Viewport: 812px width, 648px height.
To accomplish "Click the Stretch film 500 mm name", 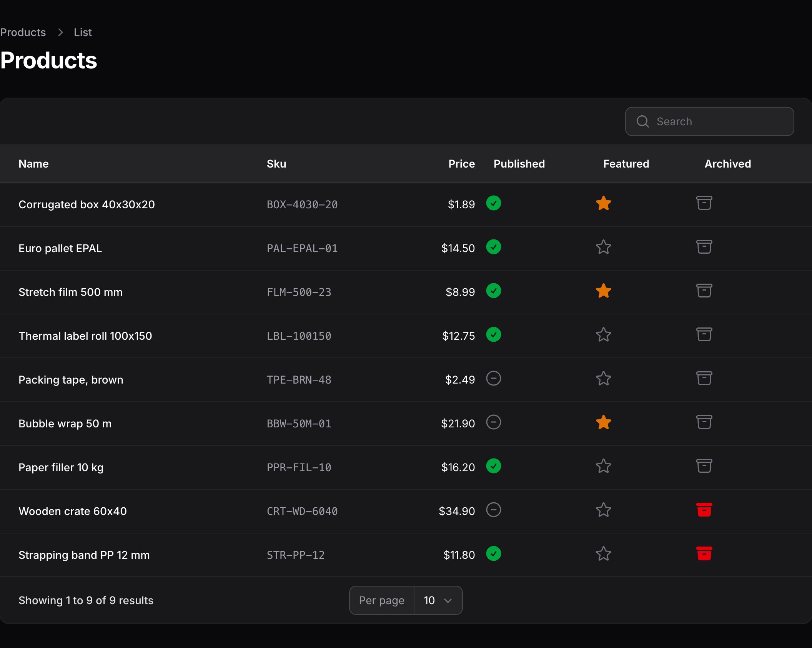I will [x=70, y=292].
